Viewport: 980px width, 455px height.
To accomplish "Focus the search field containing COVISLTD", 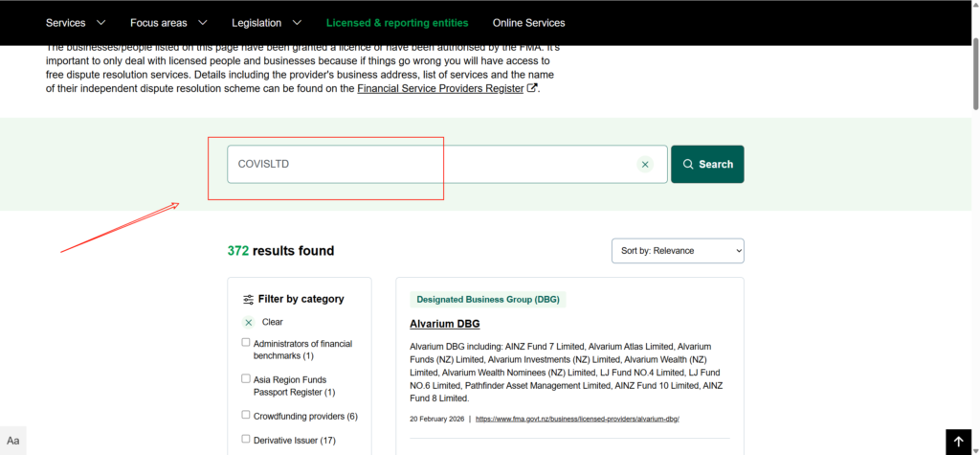I will [431, 165].
